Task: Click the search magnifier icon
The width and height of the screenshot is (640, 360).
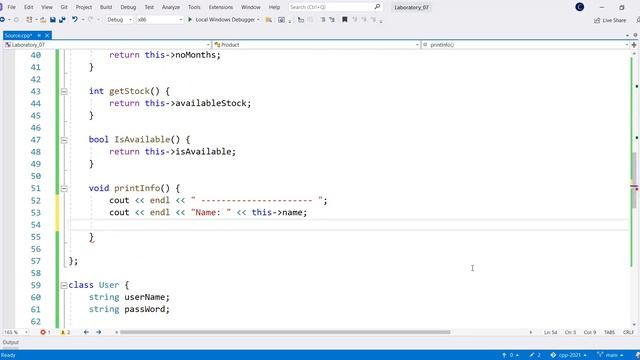Action: point(377,7)
